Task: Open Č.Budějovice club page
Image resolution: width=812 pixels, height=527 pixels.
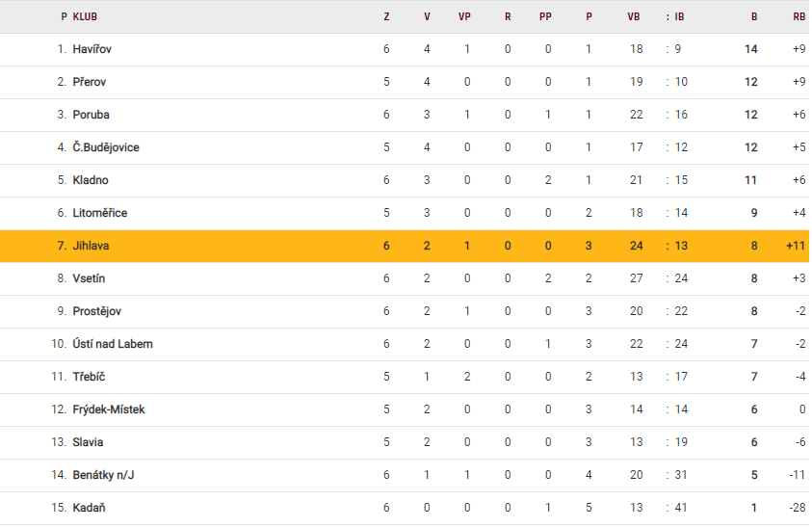Action: tap(106, 147)
